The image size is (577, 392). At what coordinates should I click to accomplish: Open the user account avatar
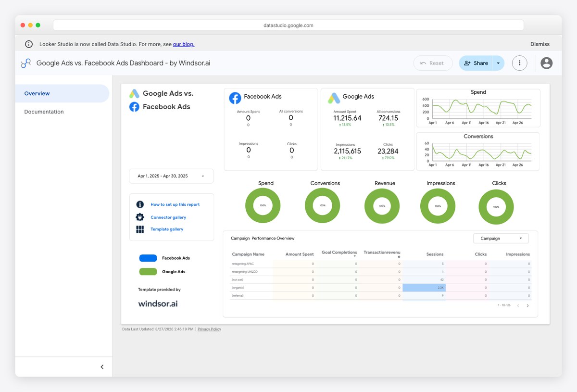click(x=546, y=63)
